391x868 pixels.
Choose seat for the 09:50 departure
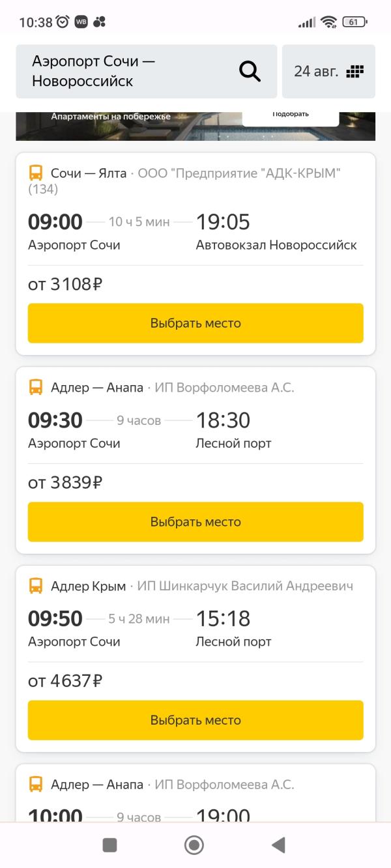(x=195, y=720)
